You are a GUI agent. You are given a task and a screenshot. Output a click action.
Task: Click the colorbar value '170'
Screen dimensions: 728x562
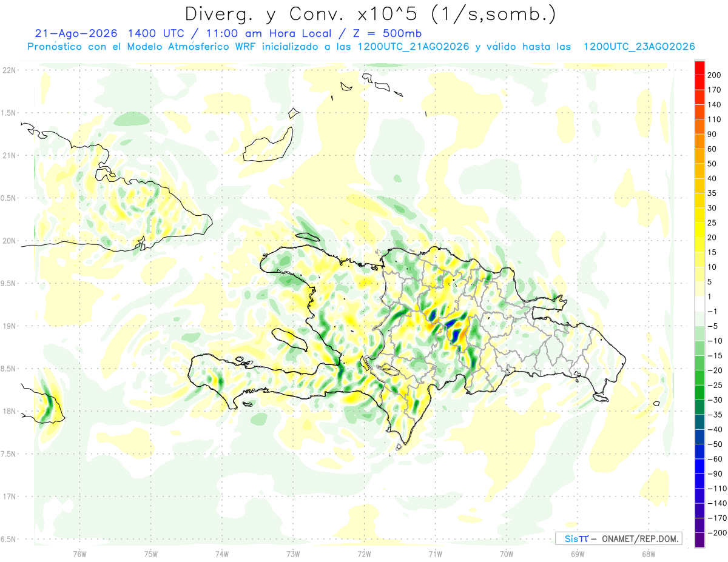tap(714, 90)
